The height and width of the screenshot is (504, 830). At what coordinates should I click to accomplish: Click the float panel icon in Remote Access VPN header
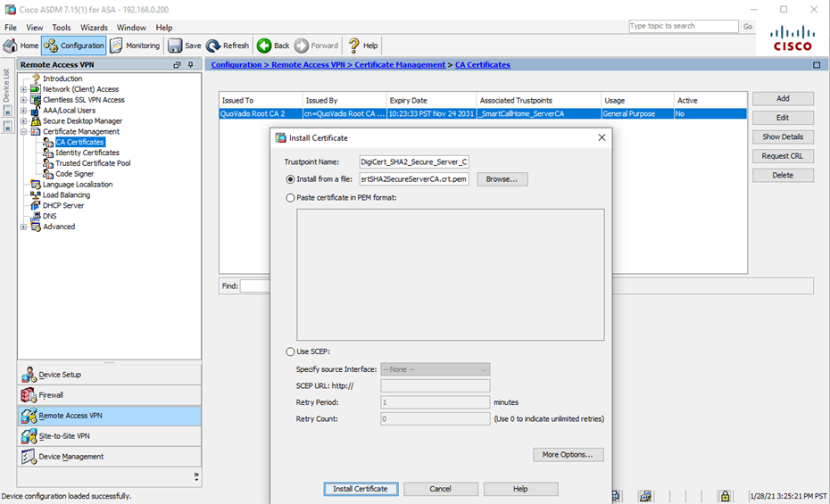click(177, 64)
